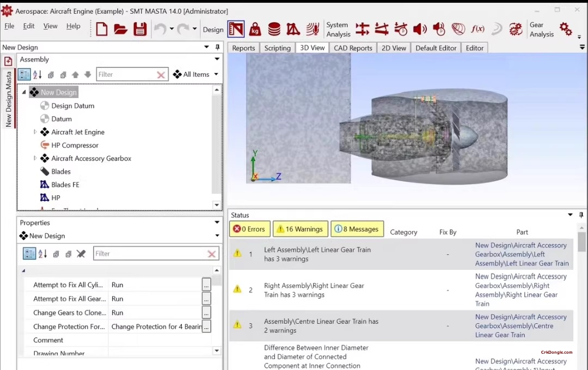The width and height of the screenshot is (588, 370).
Task: Expand the Aircraft Accessory Gearbox node
Action: pos(34,158)
